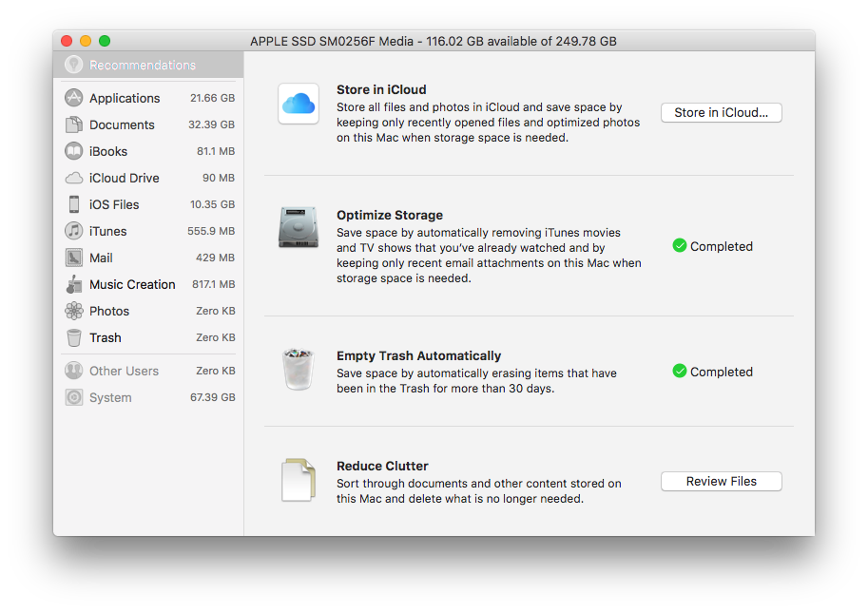Viewport: 868px width, 612px height.
Task: Click the green zoom window button
Action: pyautogui.click(x=105, y=41)
